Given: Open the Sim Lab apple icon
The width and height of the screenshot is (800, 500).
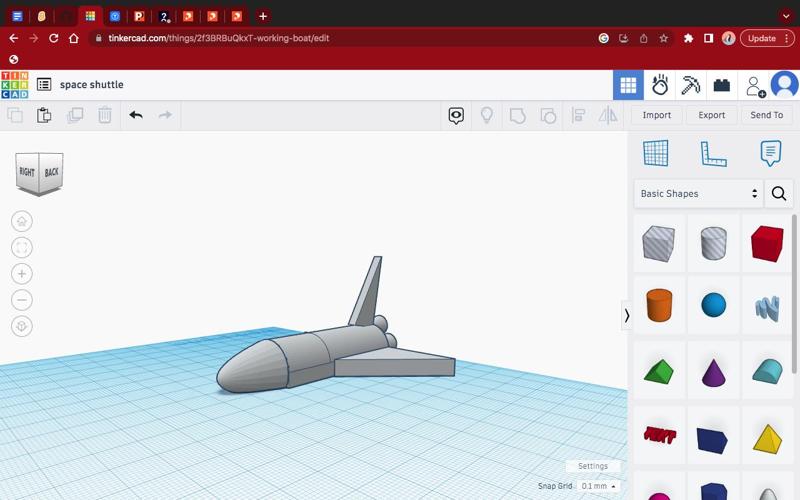Looking at the screenshot, I should (660, 85).
